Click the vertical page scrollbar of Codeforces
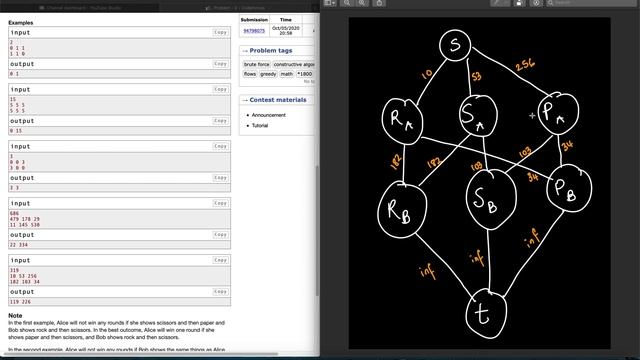 point(317,231)
